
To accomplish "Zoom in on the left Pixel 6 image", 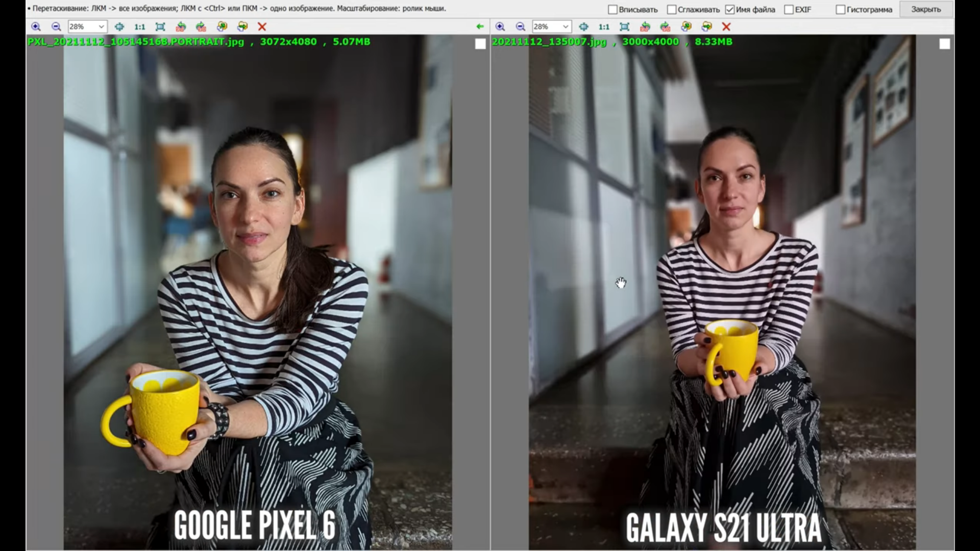I will (36, 27).
